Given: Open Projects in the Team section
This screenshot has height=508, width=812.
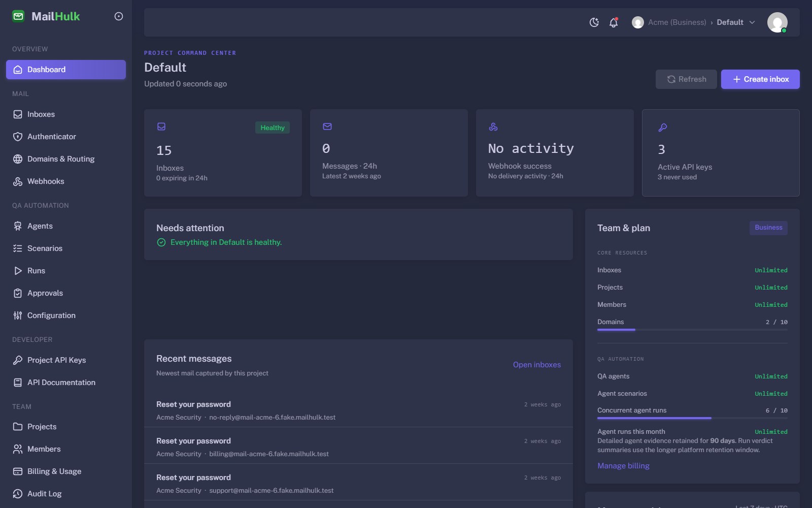Looking at the screenshot, I should point(66,427).
